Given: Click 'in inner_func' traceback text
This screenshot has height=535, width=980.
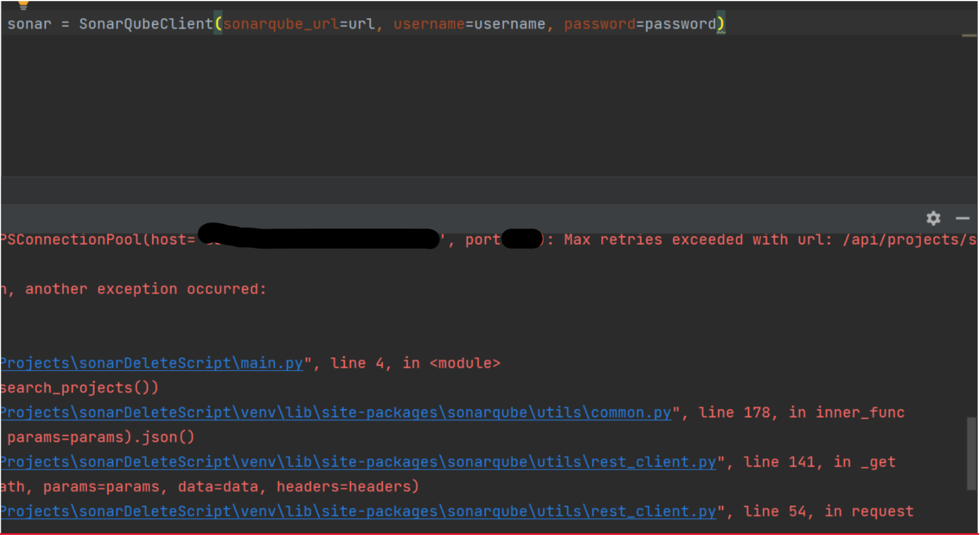Looking at the screenshot, I should click(x=846, y=413).
